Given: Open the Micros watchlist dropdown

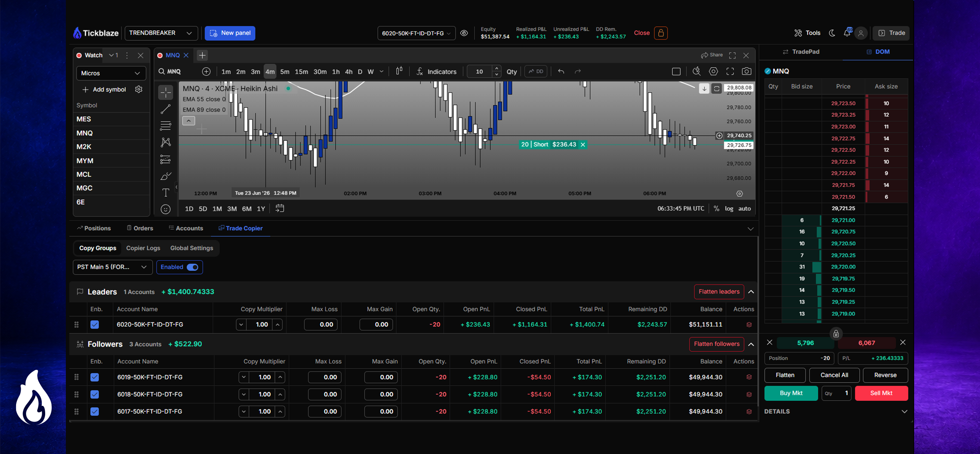Looking at the screenshot, I should [111, 73].
